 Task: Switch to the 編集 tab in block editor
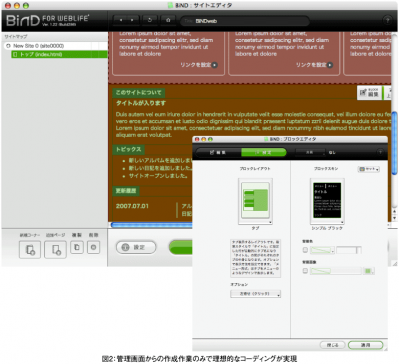[x=218, y=153]
